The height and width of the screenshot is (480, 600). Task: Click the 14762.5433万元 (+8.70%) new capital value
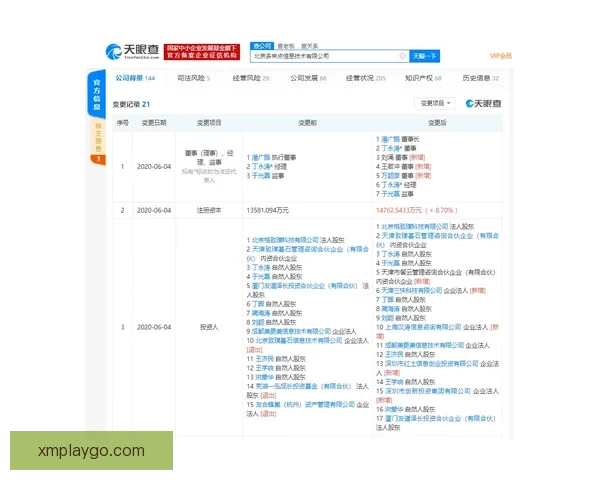[x=417, y=210]
